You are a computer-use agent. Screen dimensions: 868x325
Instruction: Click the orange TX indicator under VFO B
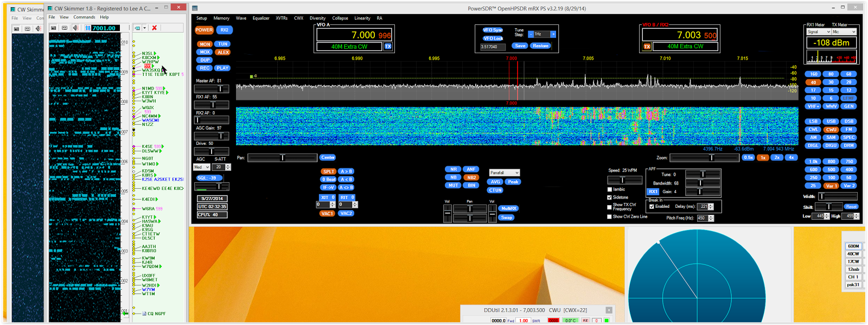point(647,47)
